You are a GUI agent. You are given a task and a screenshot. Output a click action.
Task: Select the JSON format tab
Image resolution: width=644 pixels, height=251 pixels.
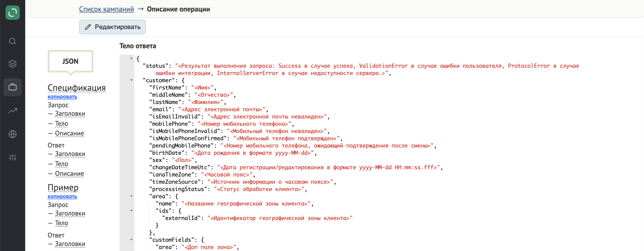[70, 61]
